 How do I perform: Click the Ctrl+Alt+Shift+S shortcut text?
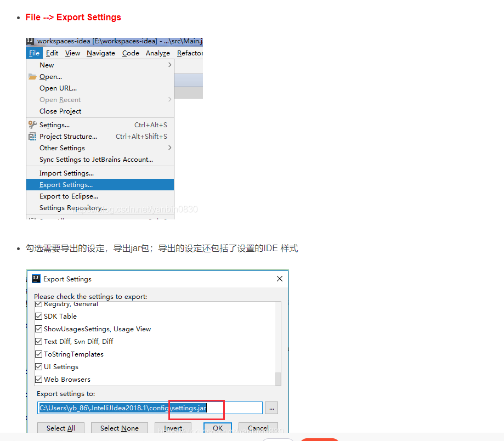(141, 136)
